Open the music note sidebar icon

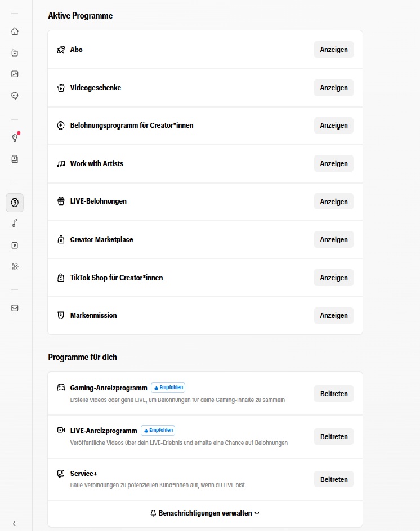(x=15, y=223)
